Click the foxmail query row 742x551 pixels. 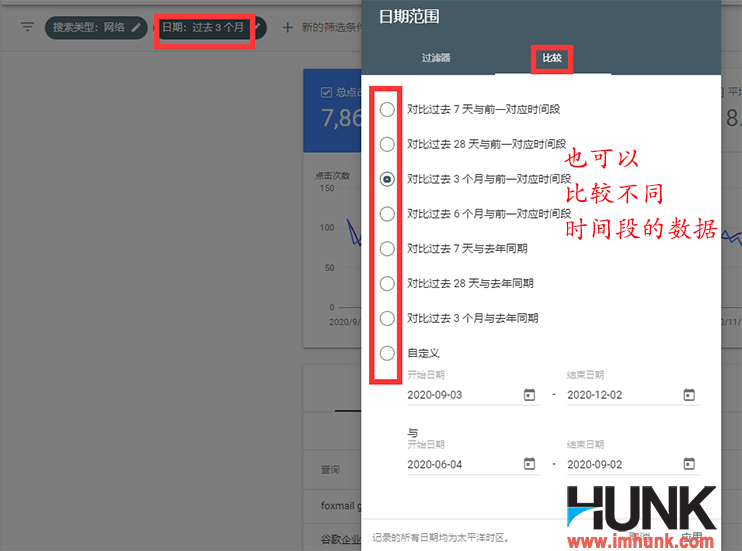tap(332, 506)
